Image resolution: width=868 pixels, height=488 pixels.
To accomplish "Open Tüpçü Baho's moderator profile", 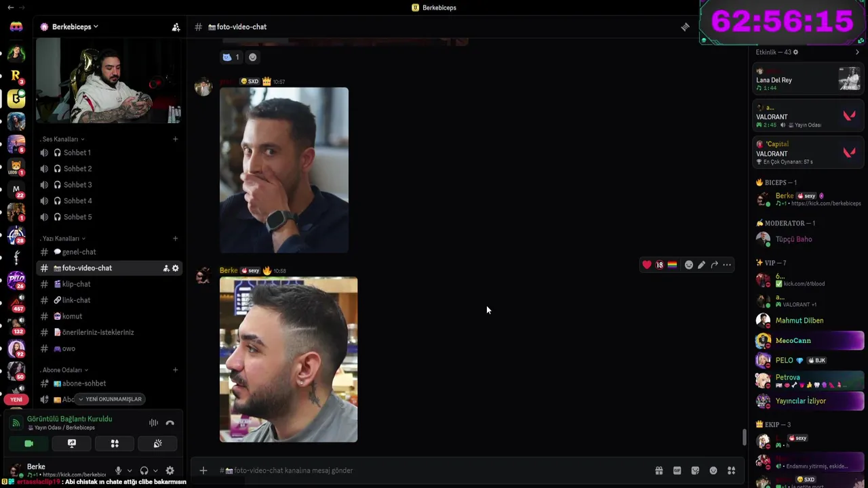I will [809, 239].
